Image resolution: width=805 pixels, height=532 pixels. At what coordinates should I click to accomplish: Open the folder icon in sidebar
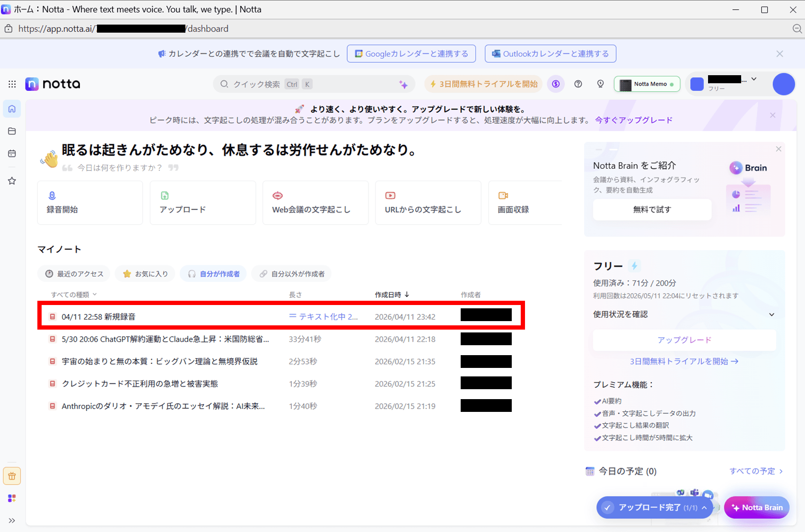[12, 131]
